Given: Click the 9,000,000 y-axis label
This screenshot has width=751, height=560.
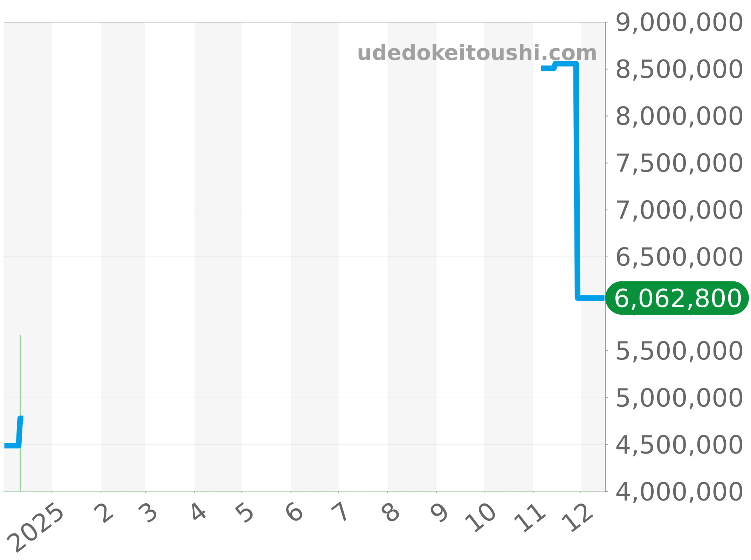Looking at the screenshot, I should 679,23.
